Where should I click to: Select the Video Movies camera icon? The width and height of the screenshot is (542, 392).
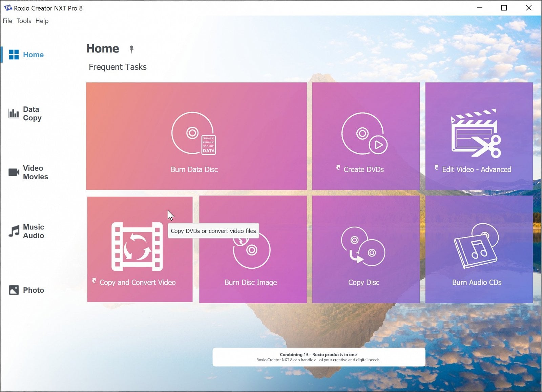[x=14, y=172]
